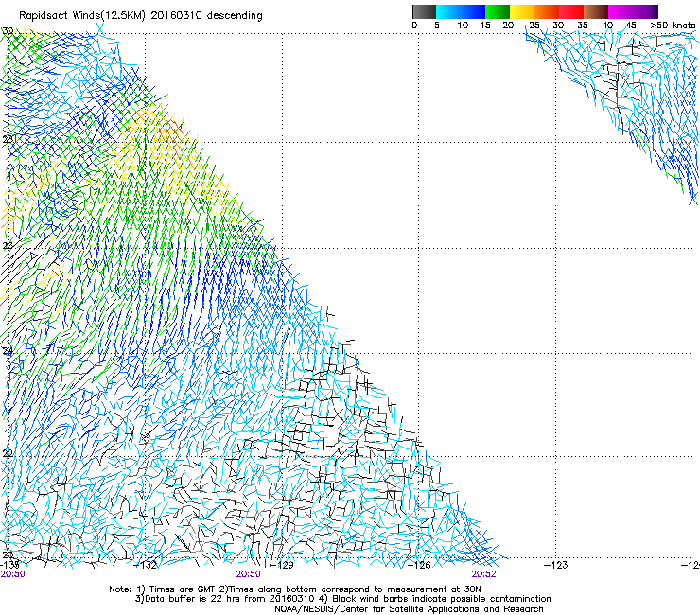Click the magenta 40-45 knots legend segment
The image size is (700, 615).
pos(621,11)
